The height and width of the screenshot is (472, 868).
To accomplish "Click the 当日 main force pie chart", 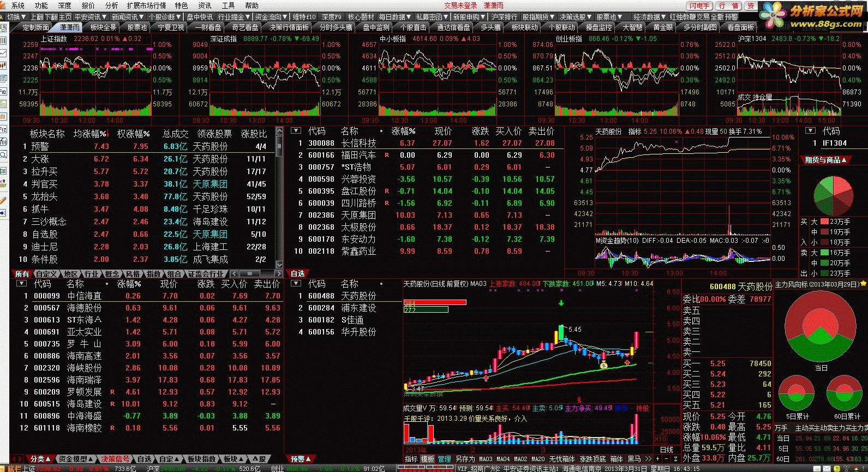I will 821,326.
